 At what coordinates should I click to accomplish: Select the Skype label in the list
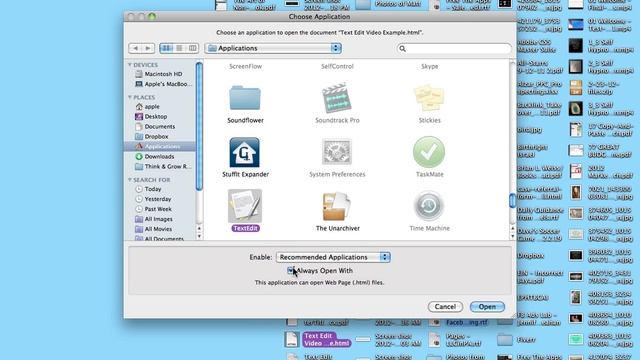(x=429, y=66)
